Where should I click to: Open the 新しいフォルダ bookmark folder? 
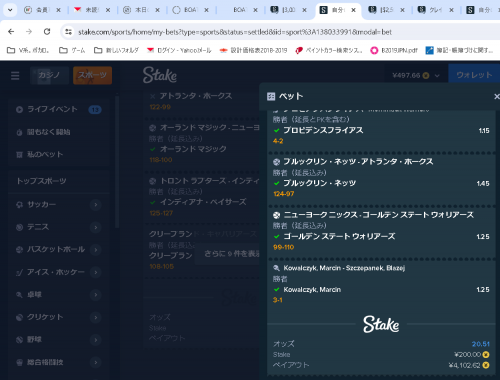coord(116,50)
